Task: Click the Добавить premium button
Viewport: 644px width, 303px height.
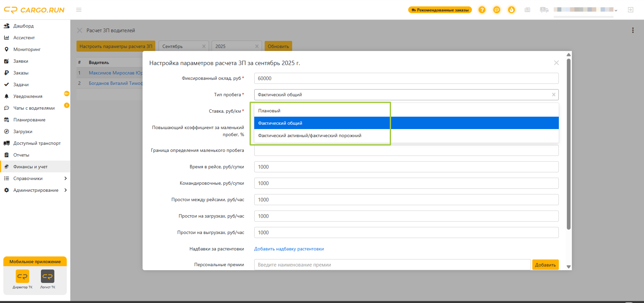Action: tap(545, 265)
